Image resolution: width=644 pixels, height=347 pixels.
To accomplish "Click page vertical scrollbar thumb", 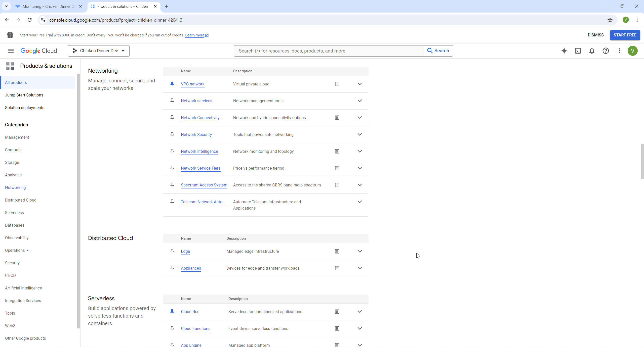I will (x=642, y=161).
